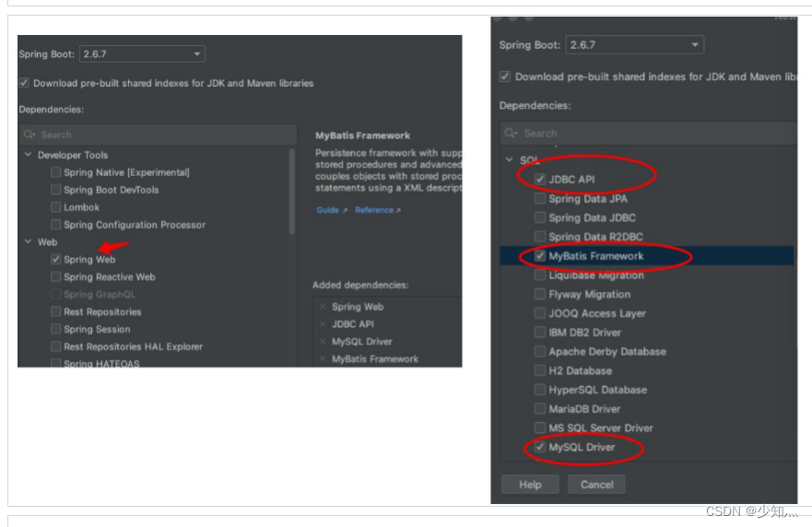
Task: Click the Cancel button
Action: tap(596, 485)
